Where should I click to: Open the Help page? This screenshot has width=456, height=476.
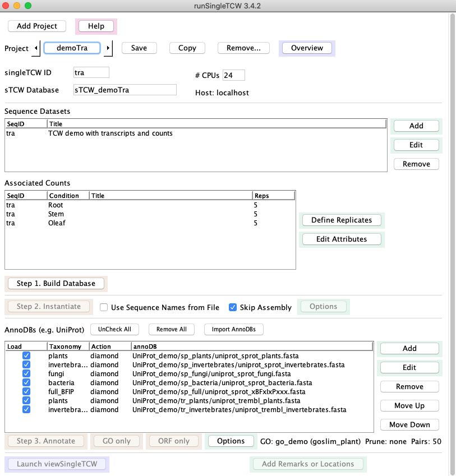(96, 26)
